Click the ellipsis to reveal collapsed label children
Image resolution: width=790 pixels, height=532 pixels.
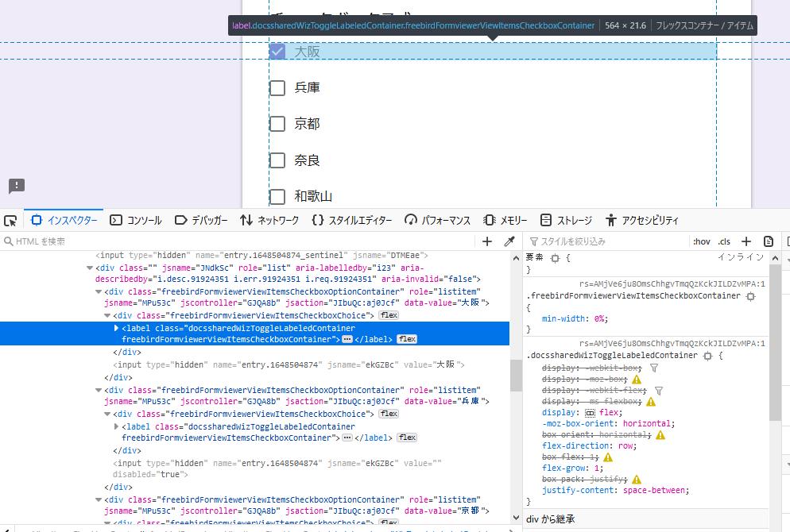tap(347, 338)
